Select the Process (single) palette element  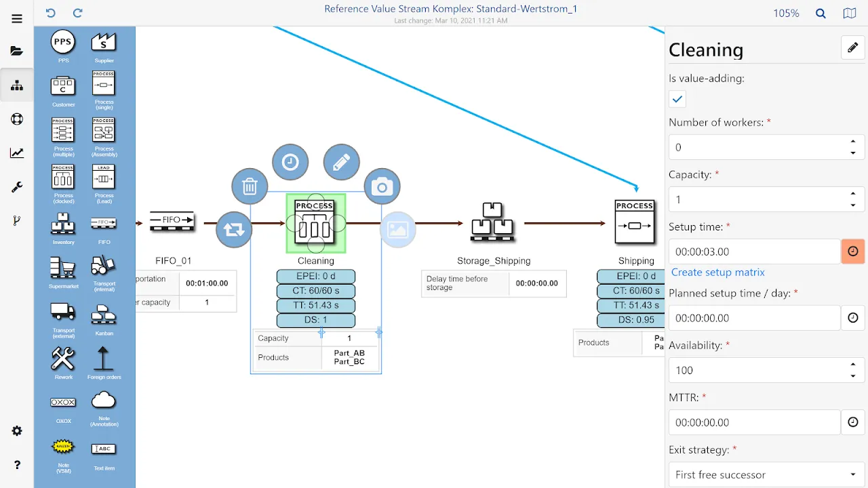[x=104, y=90]
